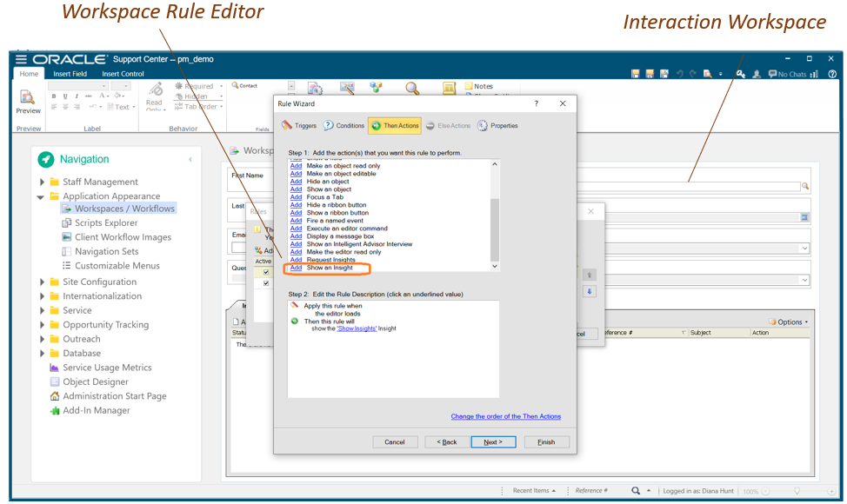This screenshot has height=504, width=847.
Task: Expand the Site Configuration folder
Action: click(x=42, y=282)
